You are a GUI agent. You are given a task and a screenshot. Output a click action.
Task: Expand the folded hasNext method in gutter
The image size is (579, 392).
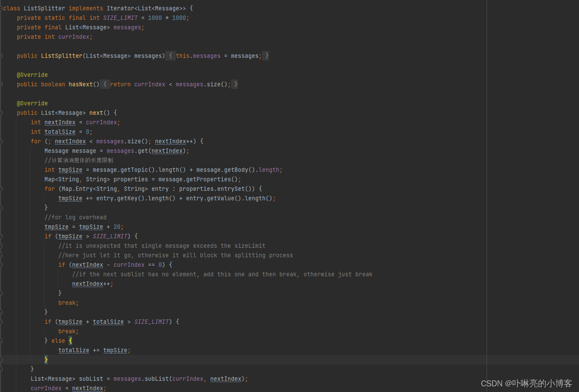[x=1, y=84]
